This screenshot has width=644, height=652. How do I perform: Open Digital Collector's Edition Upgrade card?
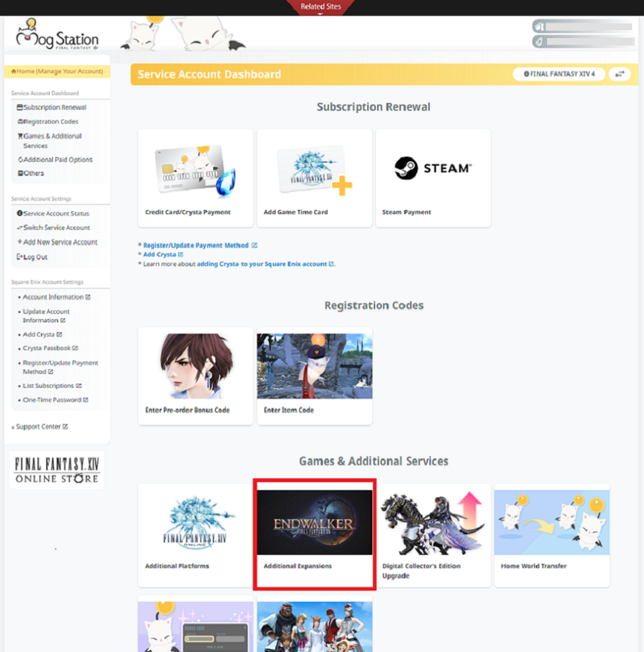433,535
